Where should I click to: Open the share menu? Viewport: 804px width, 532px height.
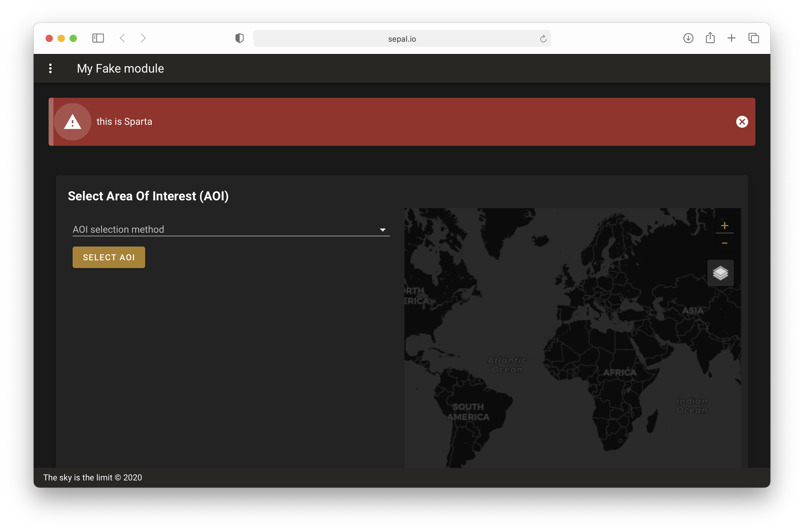point(710,38)
